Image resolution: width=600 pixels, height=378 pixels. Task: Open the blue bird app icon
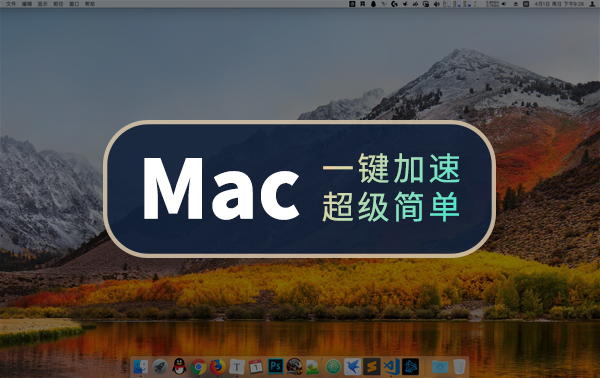tap(352, 367)
